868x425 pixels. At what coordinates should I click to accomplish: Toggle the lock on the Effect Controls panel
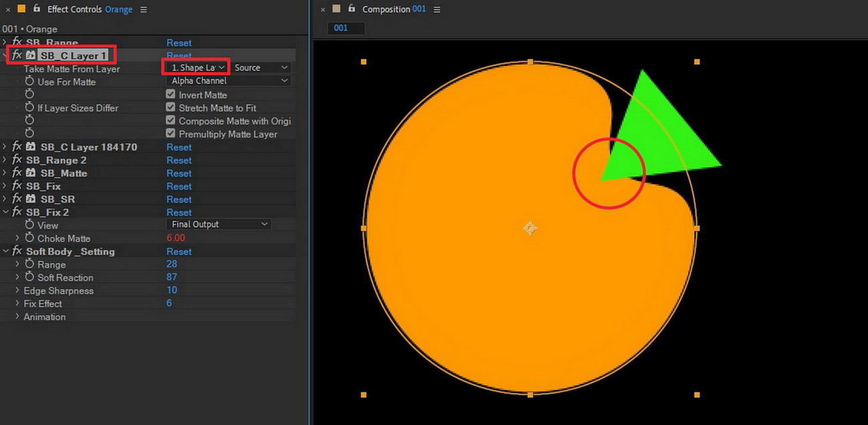36,9
